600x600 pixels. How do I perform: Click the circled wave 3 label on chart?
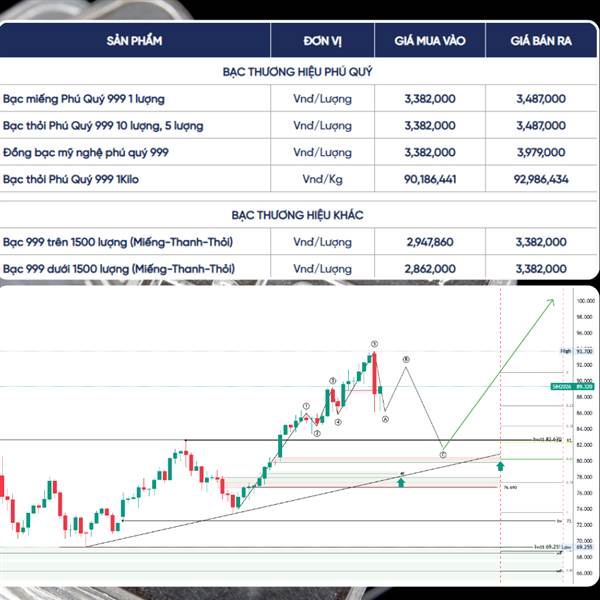coord(333,381)
